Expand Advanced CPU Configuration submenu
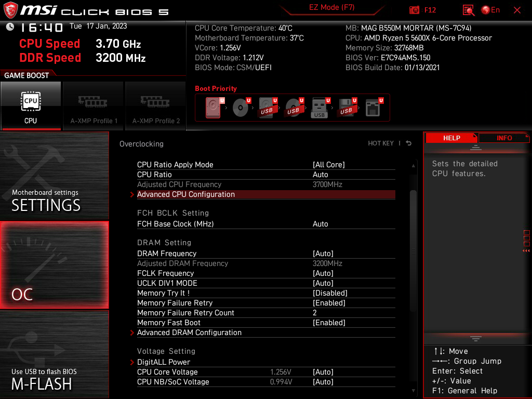This screenshot has height=399, width=532. [x=266, y=194]
